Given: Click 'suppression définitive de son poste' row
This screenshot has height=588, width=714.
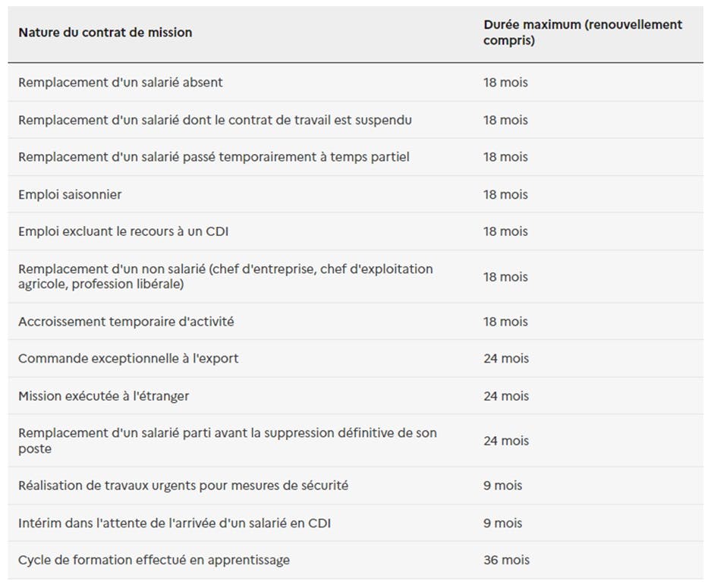Looking at the screenshot, I should coord(356,440).
